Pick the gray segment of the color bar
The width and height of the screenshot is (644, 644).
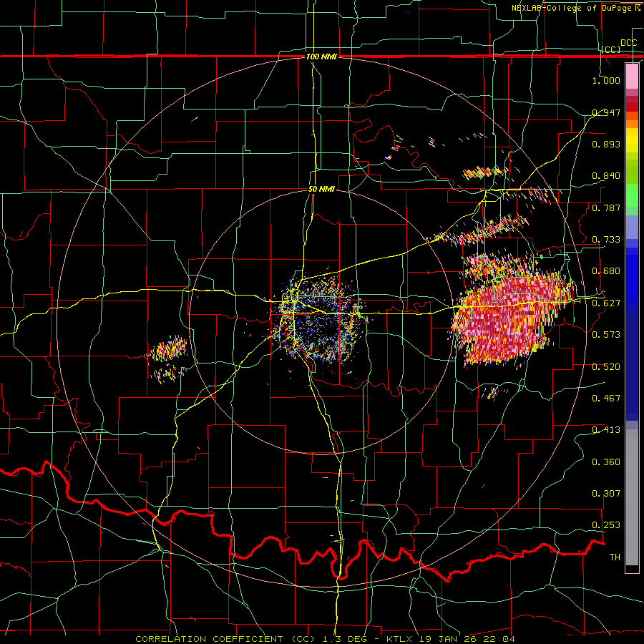pos(632,497)
